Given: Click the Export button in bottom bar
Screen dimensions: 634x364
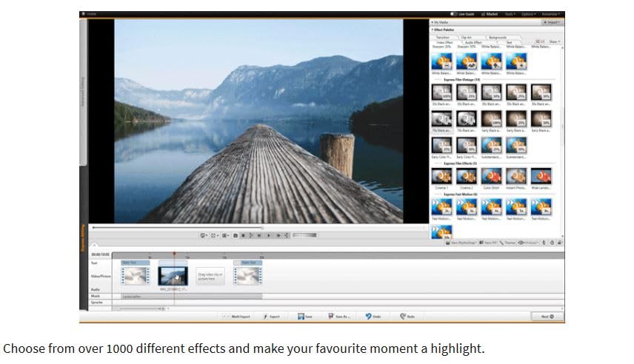Looking at the screenshot, I should pos(271,317).
